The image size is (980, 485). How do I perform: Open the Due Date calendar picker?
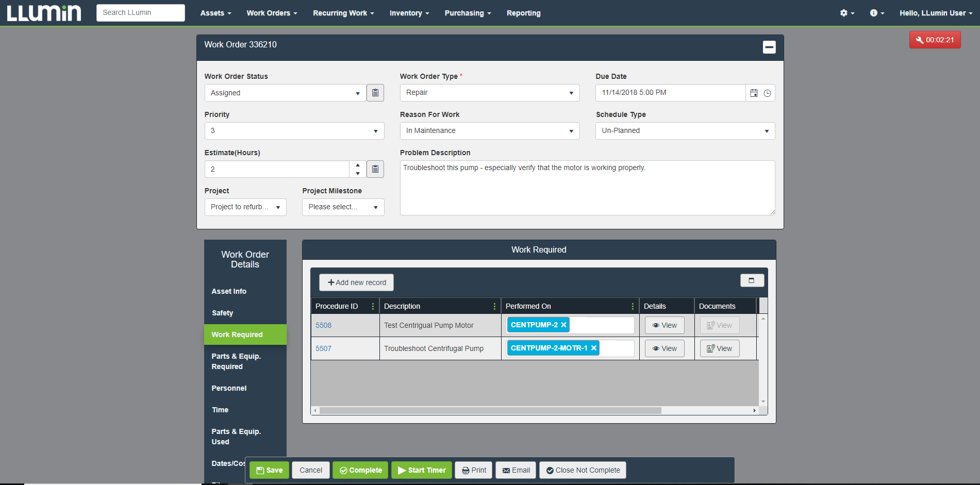click(754, 93)
